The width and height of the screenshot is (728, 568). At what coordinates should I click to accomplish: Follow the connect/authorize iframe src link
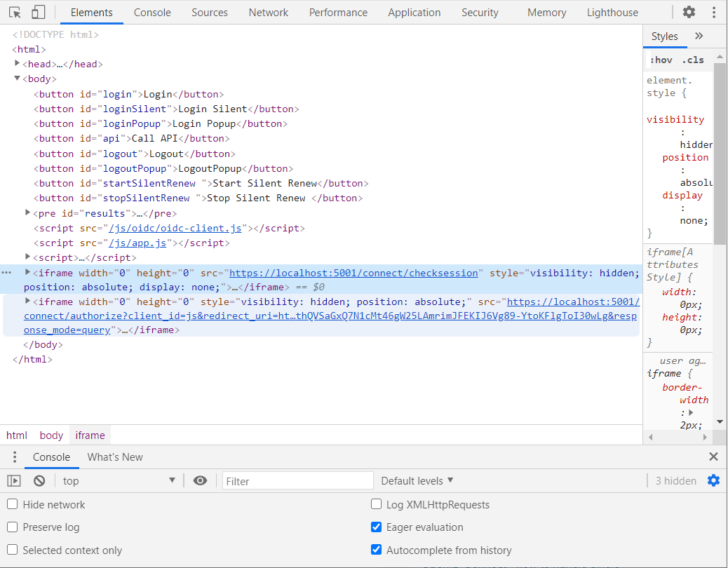pos(330,316)
